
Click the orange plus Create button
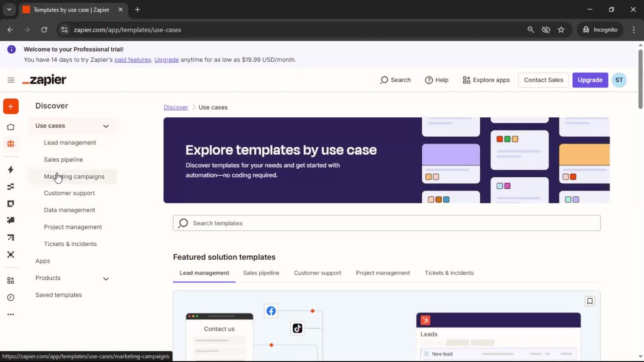pos(11,107)
